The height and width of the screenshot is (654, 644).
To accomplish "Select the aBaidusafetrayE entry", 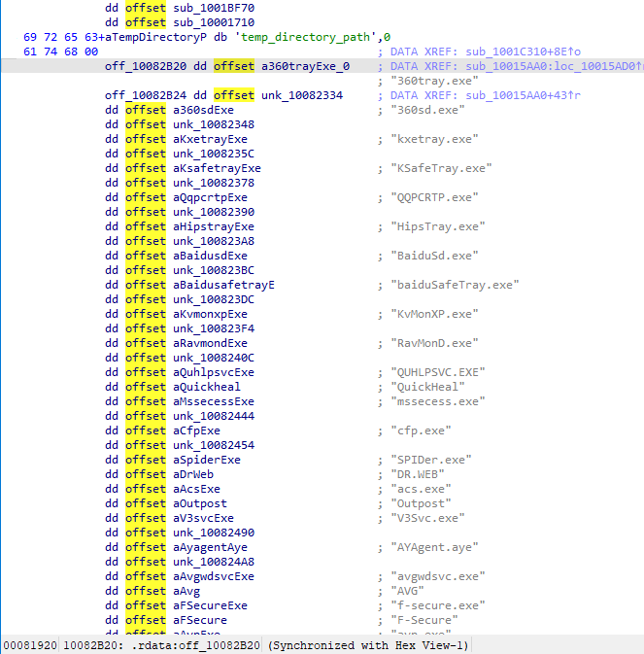I will 223,286.
